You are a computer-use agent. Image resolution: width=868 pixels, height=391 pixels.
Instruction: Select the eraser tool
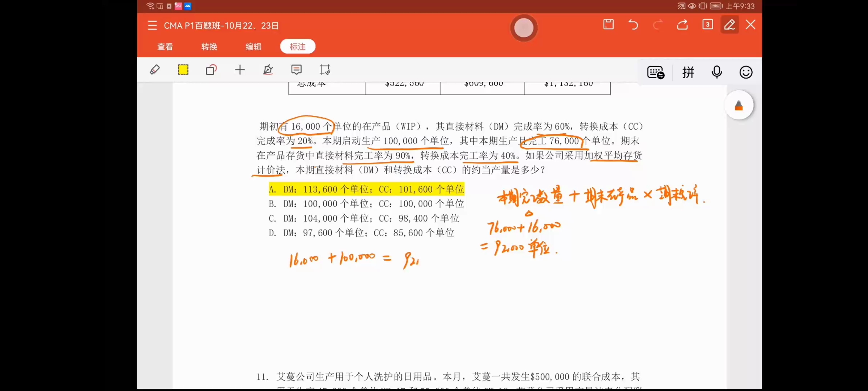(x=155, y=70)
